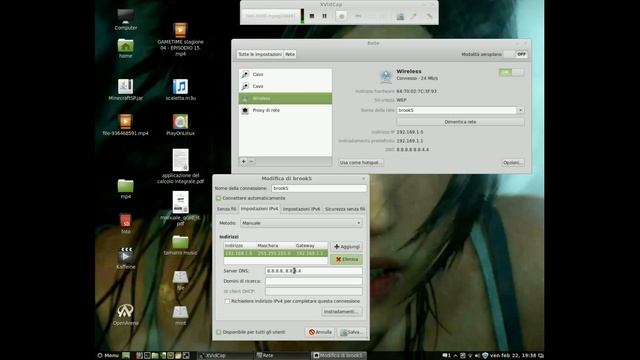Launch the Kaffeine desktop icon
Image resolution: width=640 pixels, height=360 pixels.
point(125,258)
